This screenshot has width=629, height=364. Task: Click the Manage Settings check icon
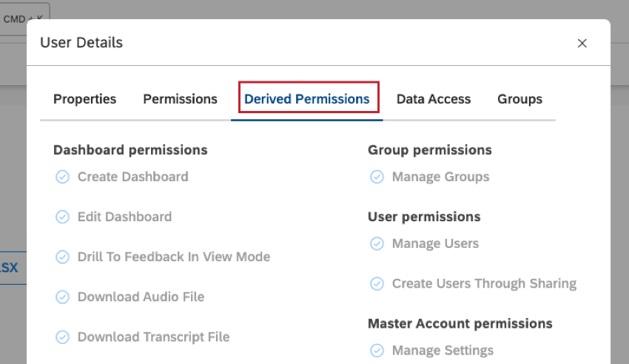tap(377, 350)
